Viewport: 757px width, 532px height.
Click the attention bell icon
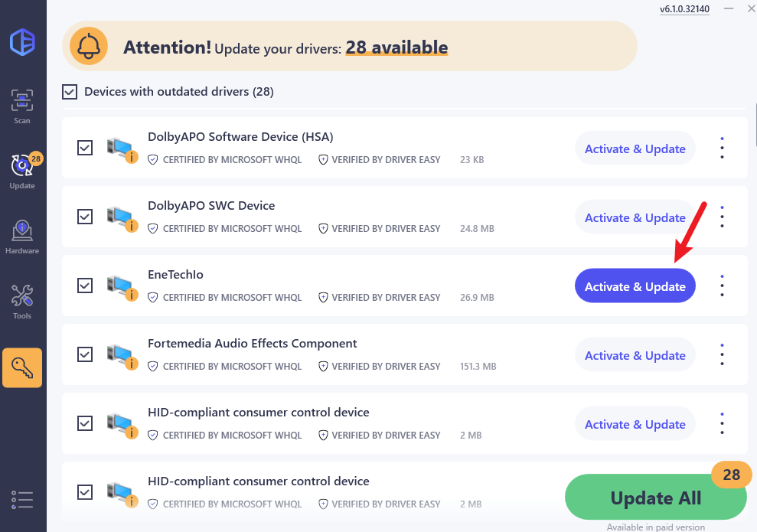pyautogui.click(x=89, y=47)
